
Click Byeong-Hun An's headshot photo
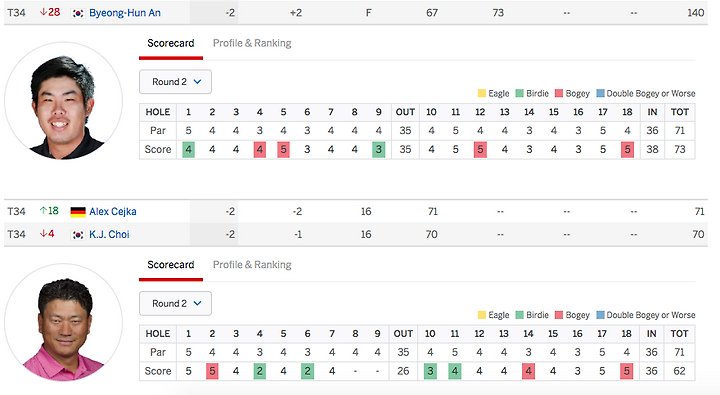63,101
